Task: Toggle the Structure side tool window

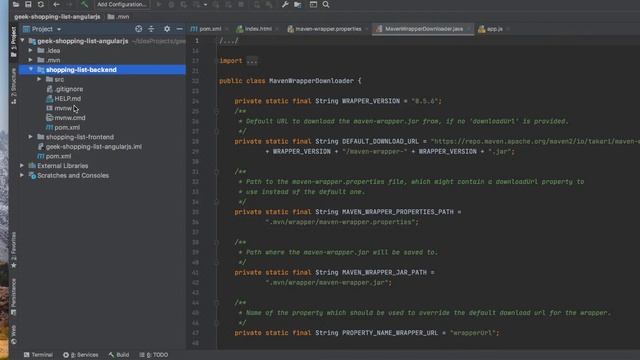Action: point(13,86)
